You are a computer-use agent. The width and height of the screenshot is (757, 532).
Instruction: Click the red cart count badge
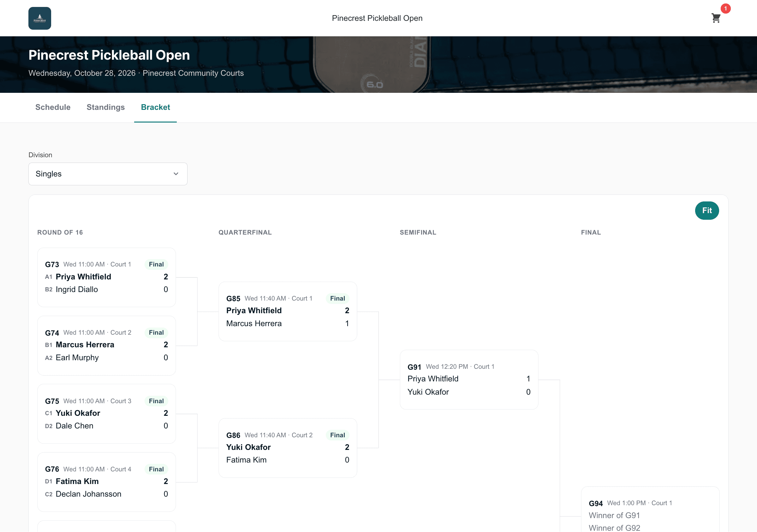[725, 9]
